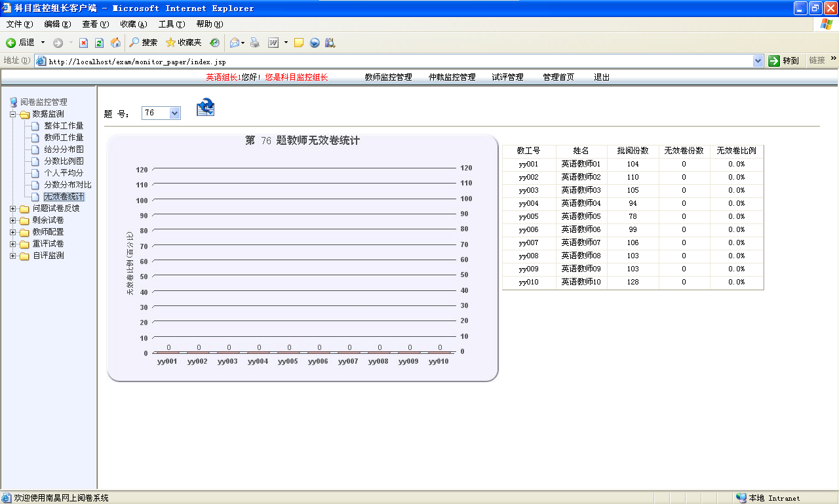
Task: Open the address bar dropdown arrow
Action: (758, 60)
